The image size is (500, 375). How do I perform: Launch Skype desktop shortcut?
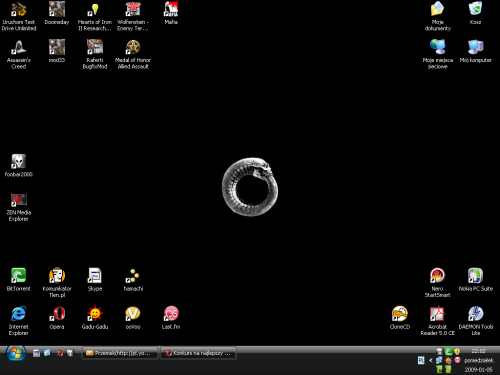coord(95,280)
